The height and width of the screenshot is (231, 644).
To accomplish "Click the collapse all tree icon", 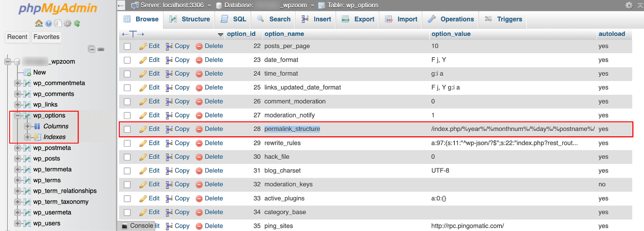I will [92, 49].
